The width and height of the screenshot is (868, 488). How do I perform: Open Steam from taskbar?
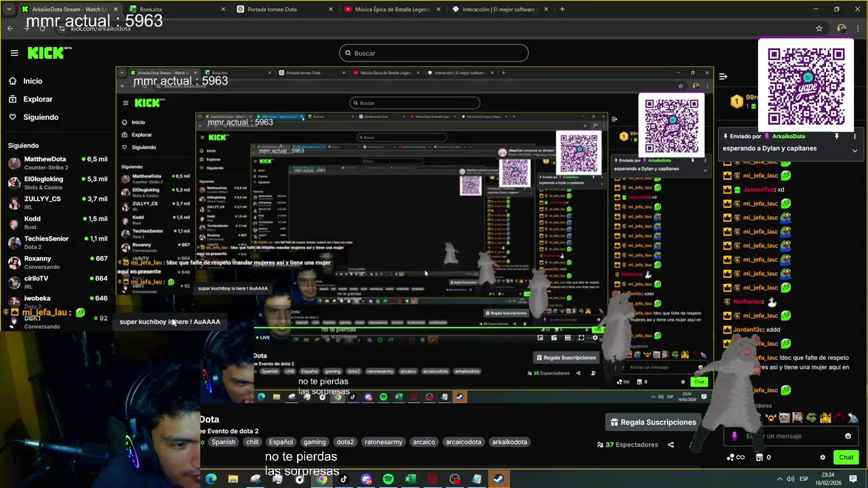[498, 479]
